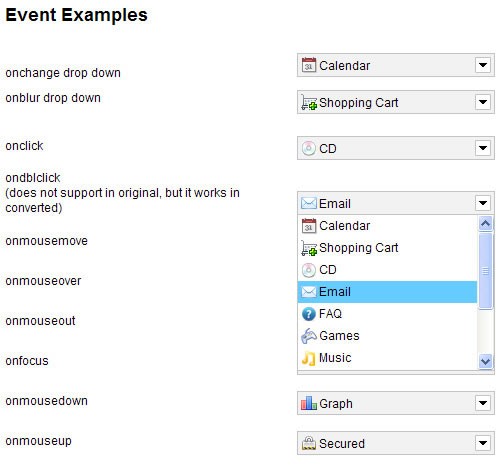
Task: Click the Music note icon
Action: tap(309, 358)
